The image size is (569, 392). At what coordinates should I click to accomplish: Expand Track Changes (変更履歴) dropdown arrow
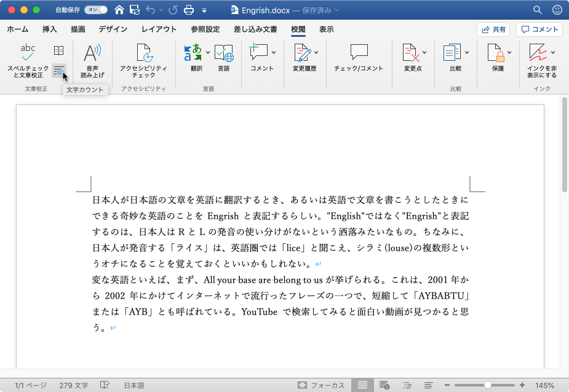[x=316, y=53]
